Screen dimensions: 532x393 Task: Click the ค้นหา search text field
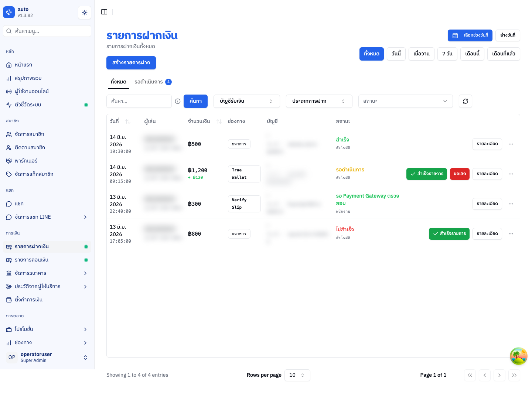tap(139, 101)
